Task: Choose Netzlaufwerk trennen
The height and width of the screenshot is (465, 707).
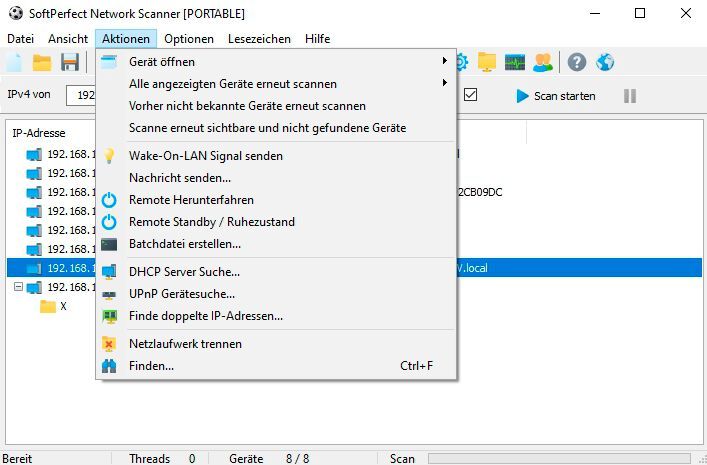Action: [276, 344]
